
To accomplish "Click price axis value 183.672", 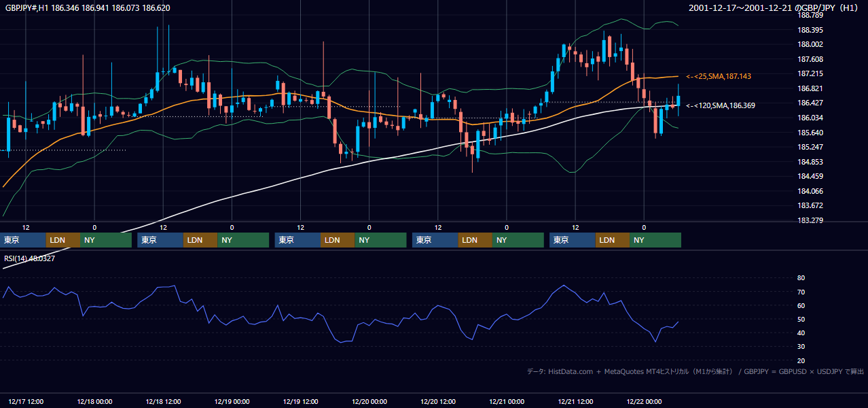I will pos(810,205).
